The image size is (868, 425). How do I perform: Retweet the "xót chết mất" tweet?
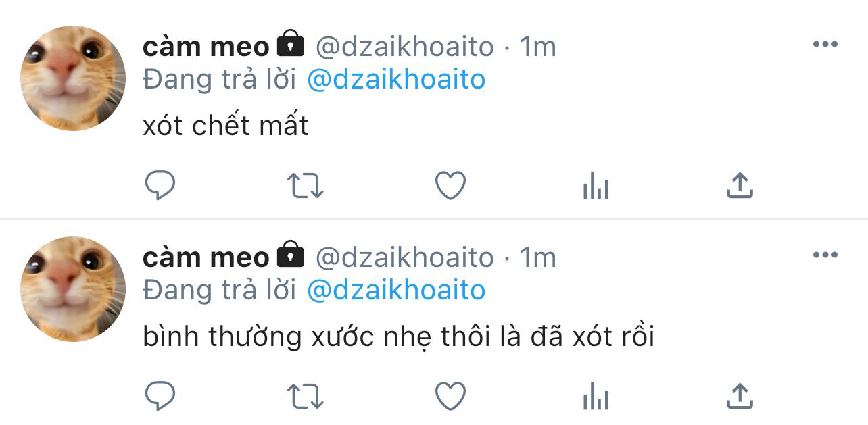click(306, 185)
